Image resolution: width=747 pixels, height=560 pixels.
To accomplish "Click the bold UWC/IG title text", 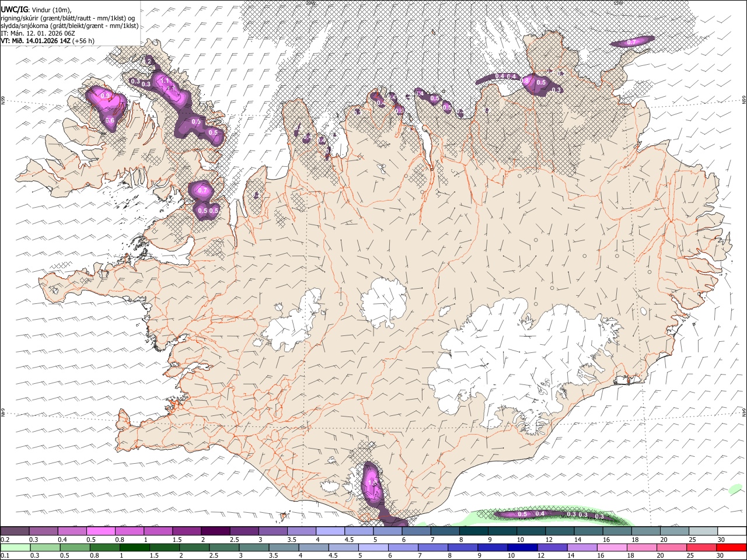I will pyautogui.click(x=14, y=10).
